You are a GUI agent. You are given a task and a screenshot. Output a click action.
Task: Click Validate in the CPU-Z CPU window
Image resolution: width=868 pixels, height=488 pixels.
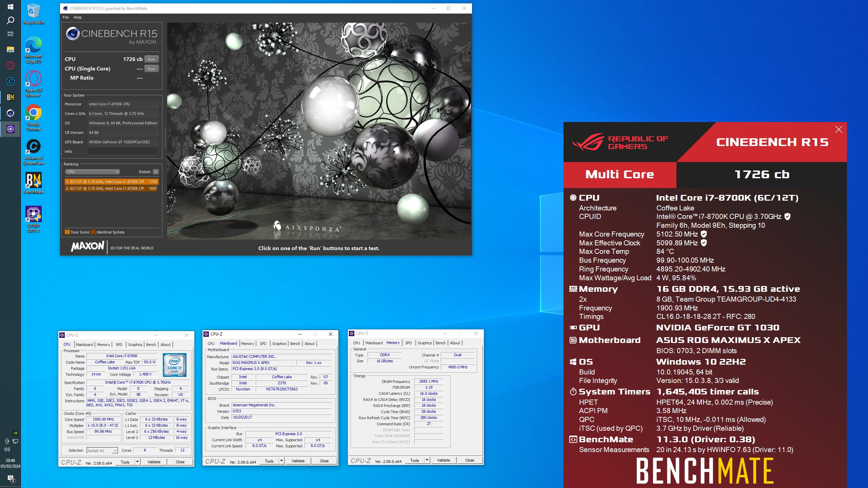(x=154, y=462)
